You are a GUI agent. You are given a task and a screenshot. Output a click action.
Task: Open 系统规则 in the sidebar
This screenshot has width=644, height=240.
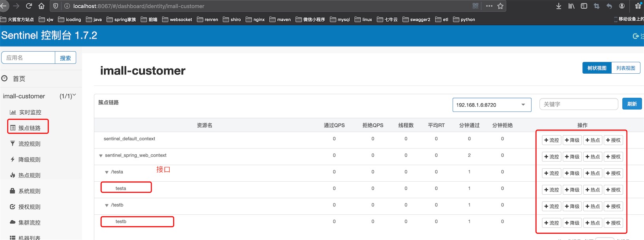click(29, 191)
